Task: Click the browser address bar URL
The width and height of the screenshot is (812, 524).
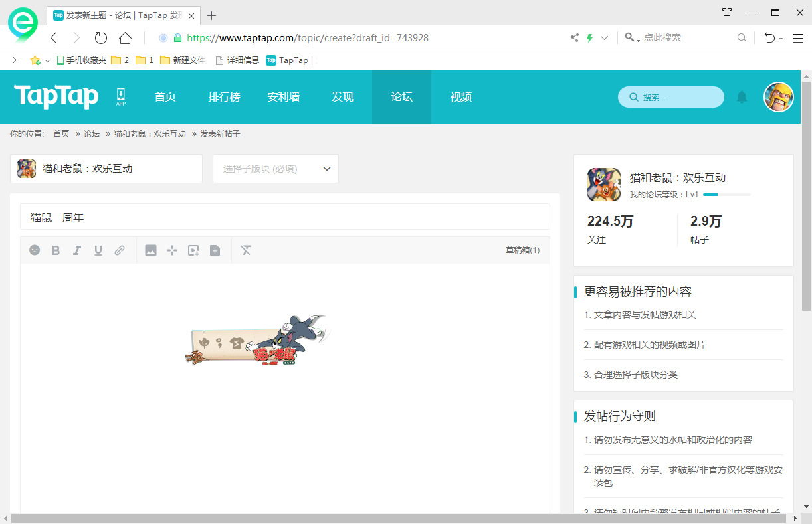Action: coord(308,38)
